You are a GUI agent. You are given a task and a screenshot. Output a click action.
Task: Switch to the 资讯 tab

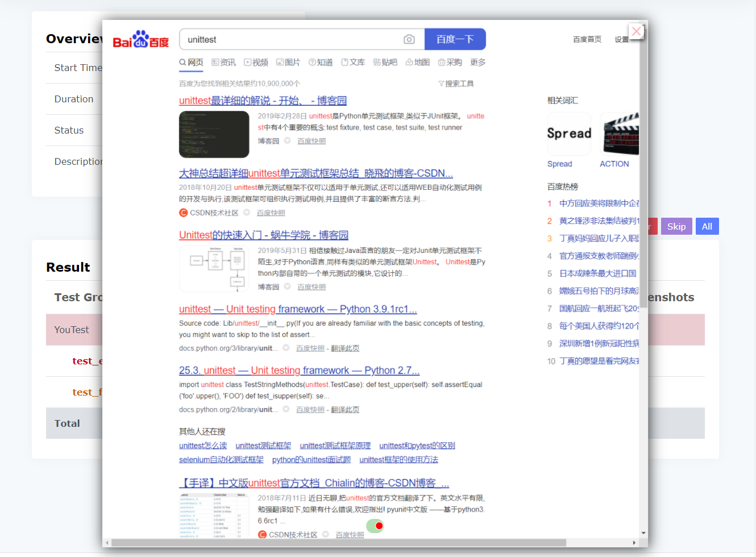pyautogui.click(x=223, y=63)
